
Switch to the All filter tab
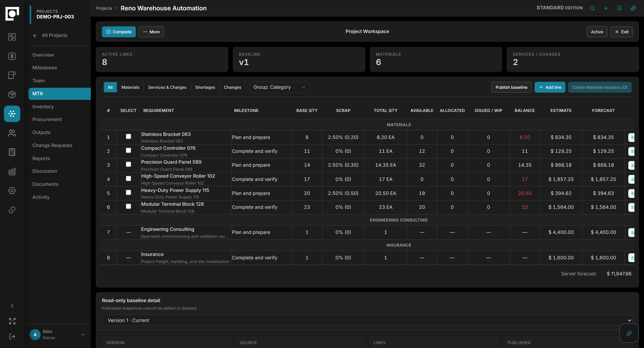point(110,87)
